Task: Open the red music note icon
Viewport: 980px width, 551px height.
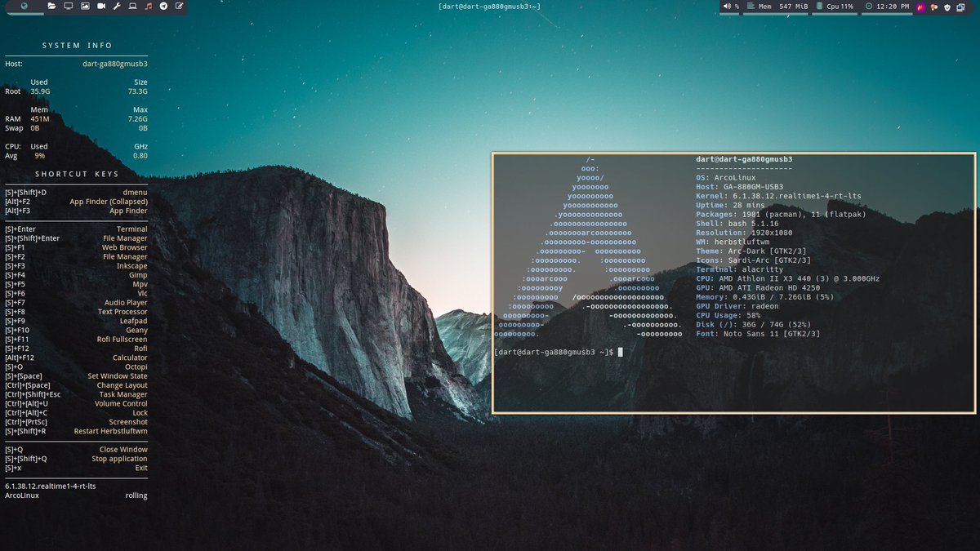Action: tap(148, 7)
